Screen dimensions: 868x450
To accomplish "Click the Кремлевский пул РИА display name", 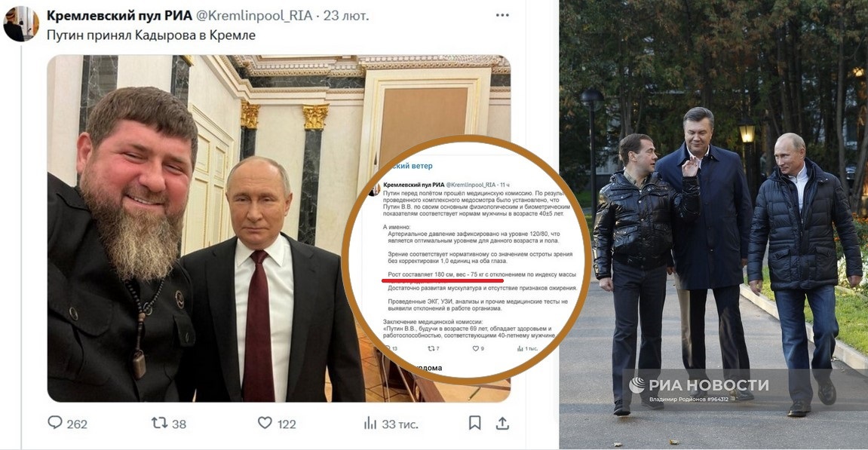I will coord(119,16).
